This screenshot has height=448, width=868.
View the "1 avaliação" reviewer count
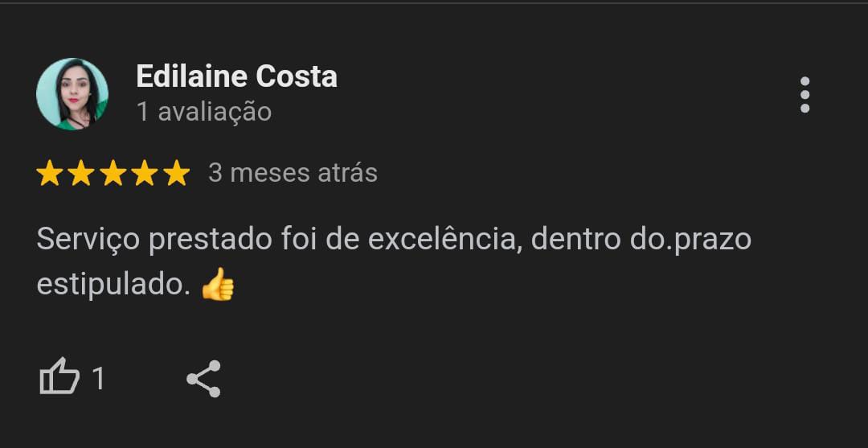(x=204, y=112)
